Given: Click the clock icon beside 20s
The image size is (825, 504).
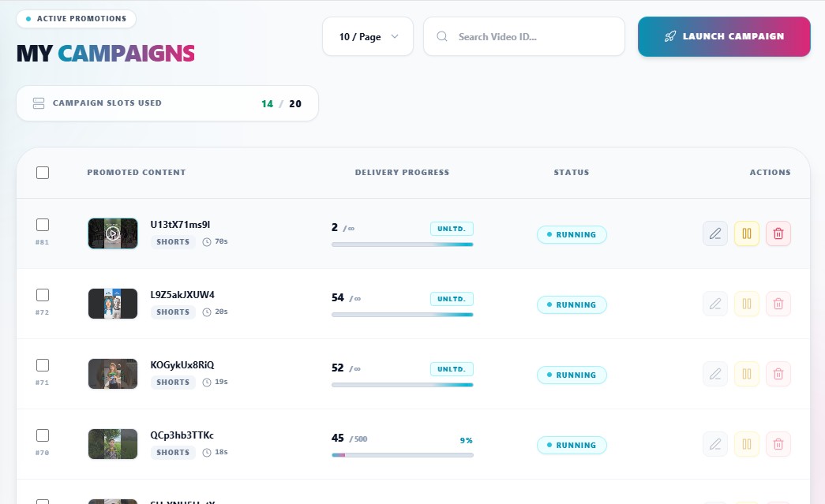Looking at the screenshot, I should point(207,312).
